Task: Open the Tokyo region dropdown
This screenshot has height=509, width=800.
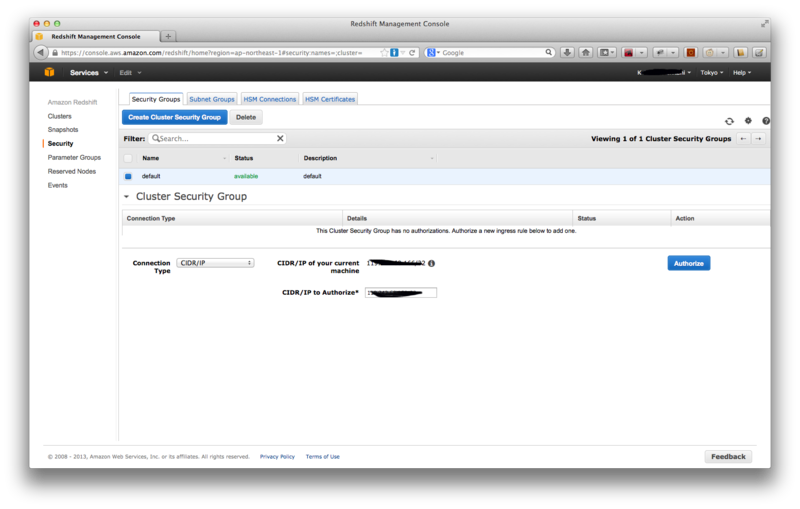Action: point(712,72)
